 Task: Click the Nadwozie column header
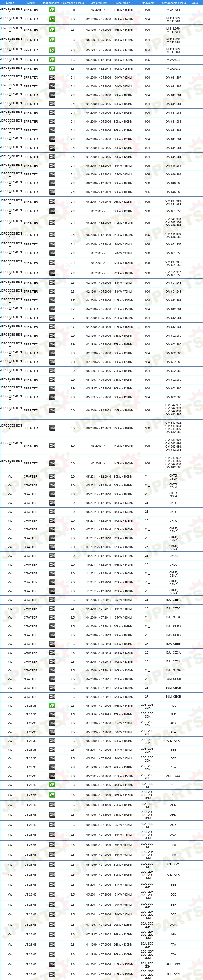pos(147,3)
